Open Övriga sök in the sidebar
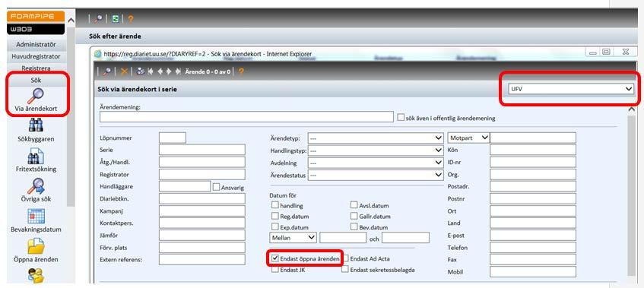 [x=36, y=191]
